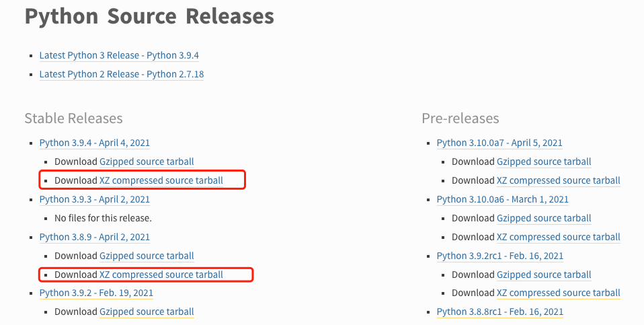
Task: Open Python 3.8.8rc1 - Feb. 16, 2021 pre-release
Action: [500, 312]
